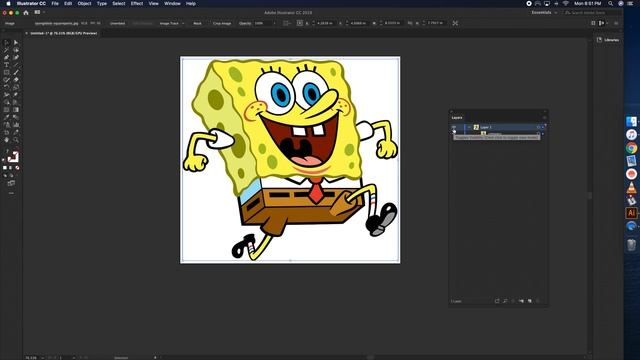Open the Type menu

click(x=102, y=3)
